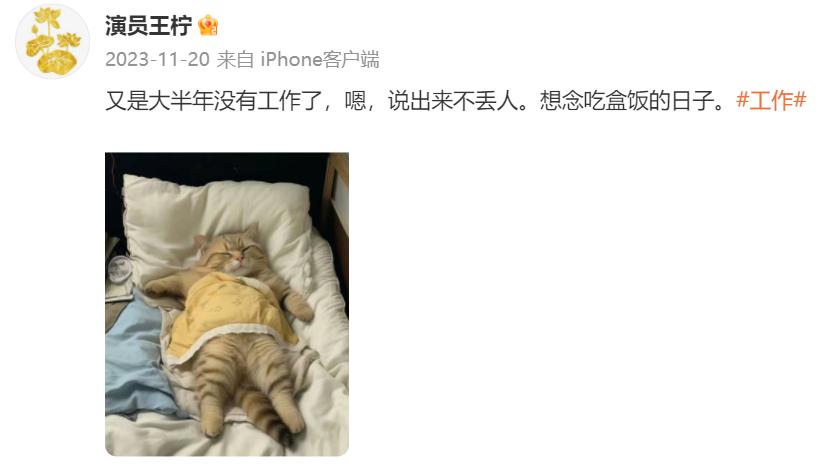
Task: Click the small round object beside the pillow
Action: click(x=120, y=269)
